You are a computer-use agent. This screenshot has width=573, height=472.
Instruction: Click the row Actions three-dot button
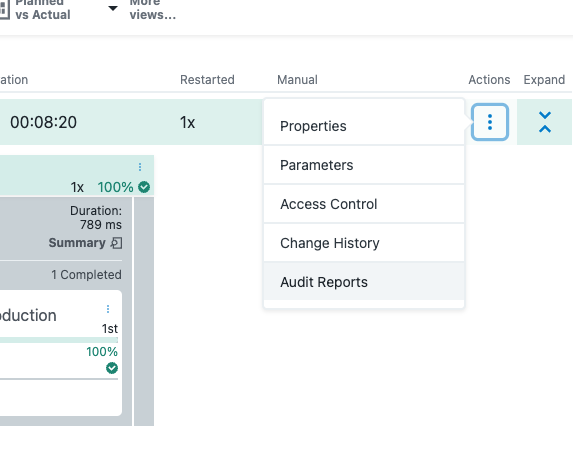[x=490, y=122]
